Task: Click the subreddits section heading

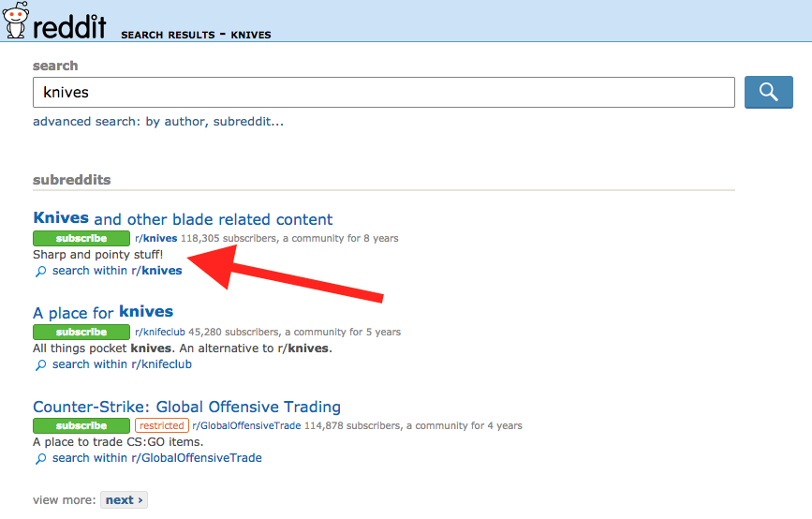Action: click(x=71, y=180)
